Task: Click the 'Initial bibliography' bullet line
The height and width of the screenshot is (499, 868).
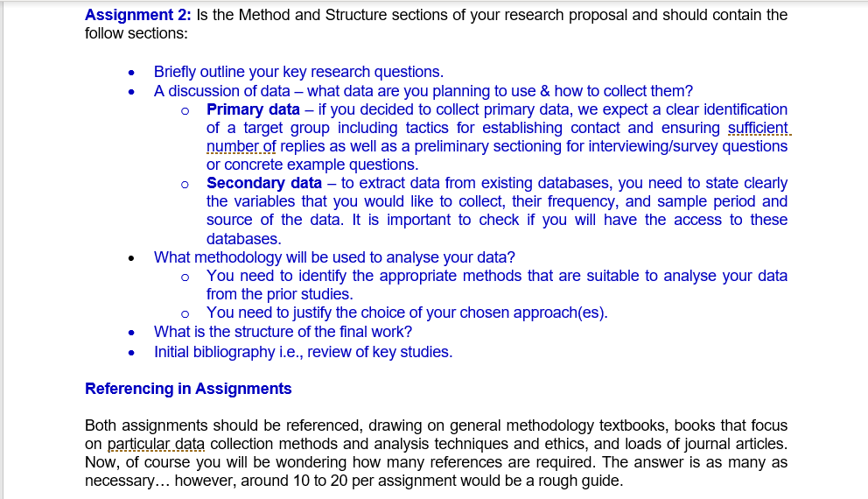Action: (304, 352)
